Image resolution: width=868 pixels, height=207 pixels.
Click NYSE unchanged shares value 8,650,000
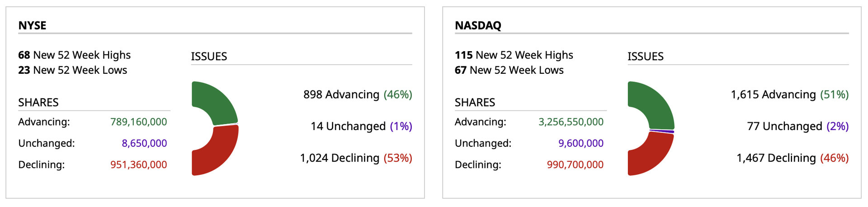(x=144, y=143)
